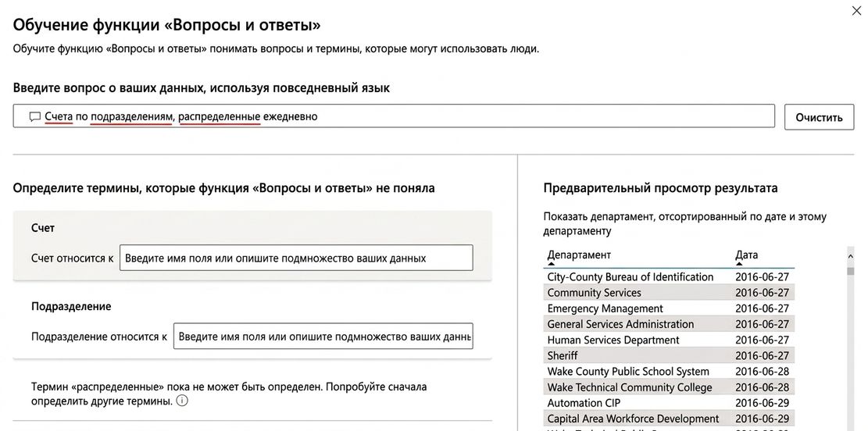Select Wake Technical Community College row
The width and height of the screenshot is (868, 431).
click(x=669, y=387)
